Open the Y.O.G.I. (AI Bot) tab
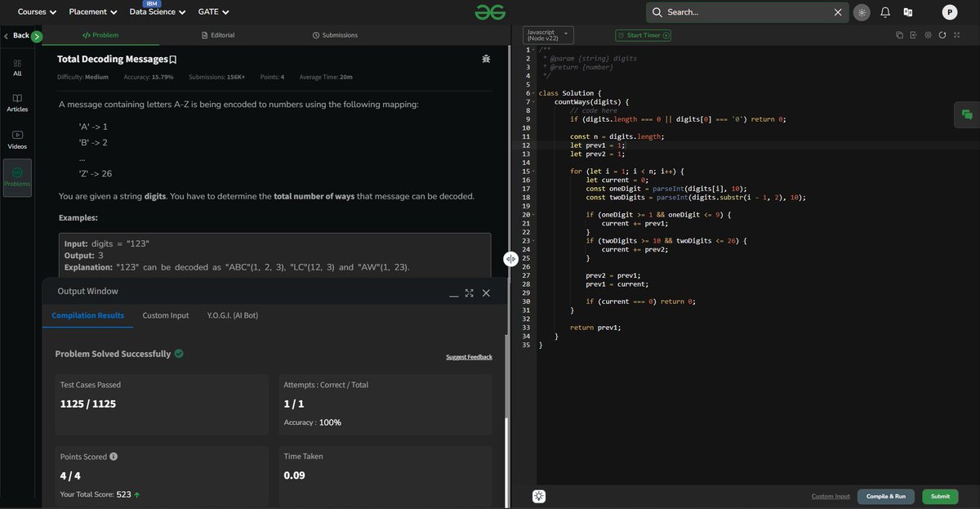The width and height of the screenshot is (980, 509). 233,315
